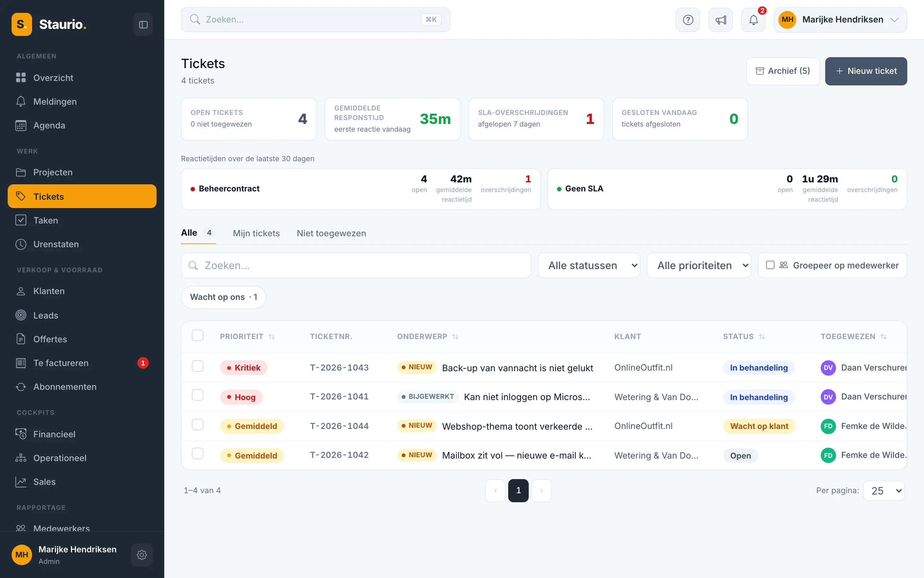Go to page 1 in pagination
The height and width of the screenshot is (578, 924).
[518, 490]
